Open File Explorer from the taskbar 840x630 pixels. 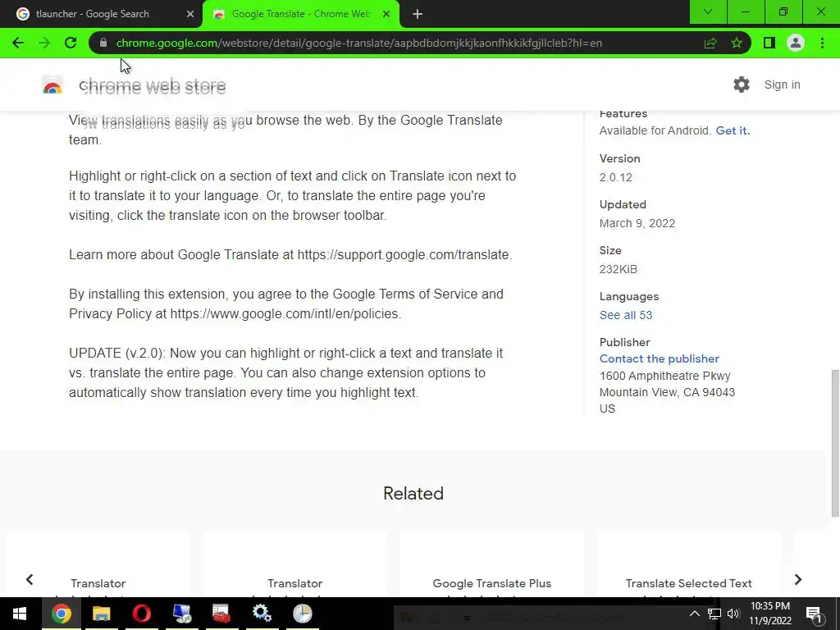tap(101, 614)
